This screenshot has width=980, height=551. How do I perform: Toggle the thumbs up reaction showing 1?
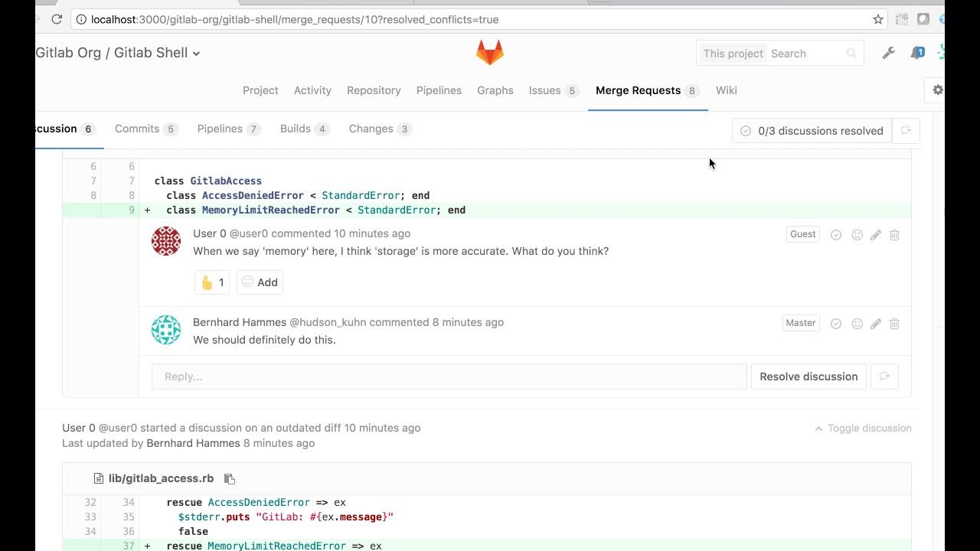tap(212, 282)
